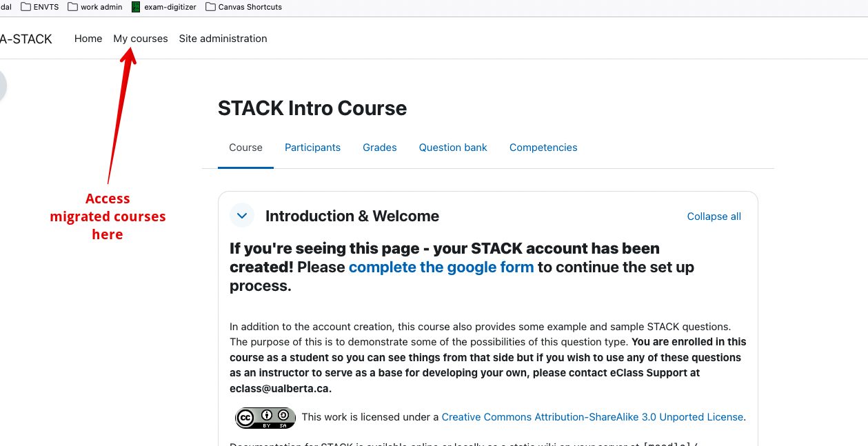Click the A-STACK site brand logo
The width and height of the screenshot is (868, 446).
(x=26, y=39)
